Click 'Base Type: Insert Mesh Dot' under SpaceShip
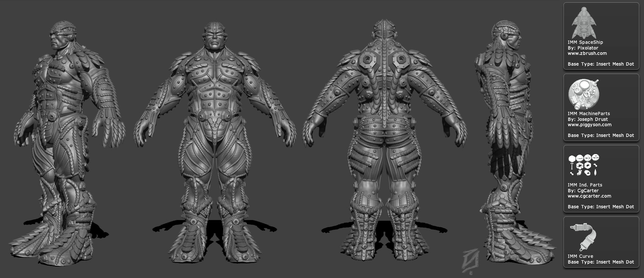Image resolution: width=644 pixels, height=278 pixels. tap(601, 64)
